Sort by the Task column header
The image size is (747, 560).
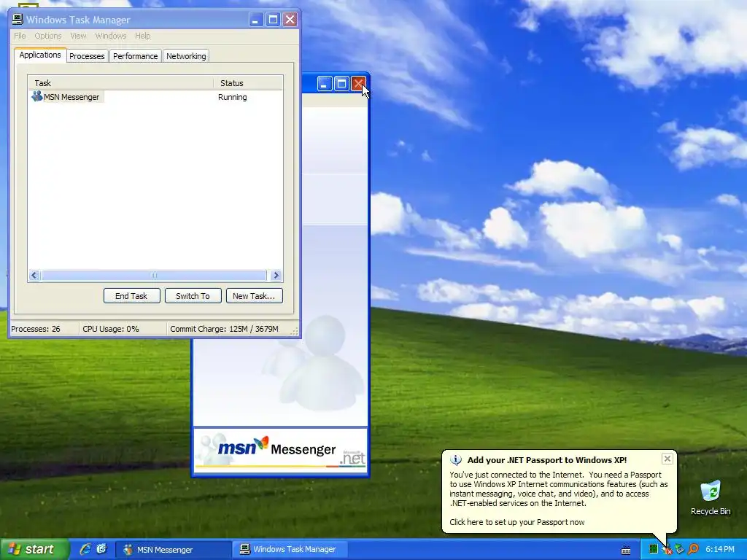(x=120, y=83)
